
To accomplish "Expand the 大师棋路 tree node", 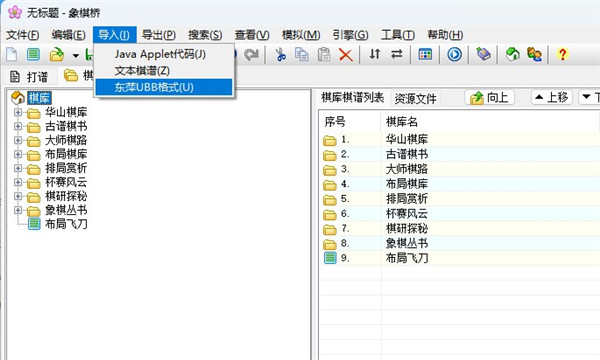I will tap(18, 140).
